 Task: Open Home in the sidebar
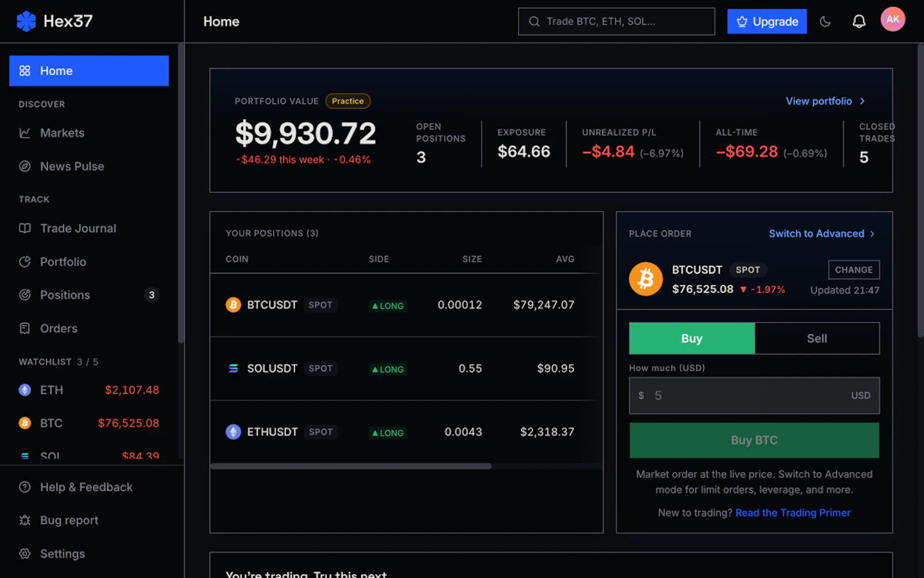(89, 71)
